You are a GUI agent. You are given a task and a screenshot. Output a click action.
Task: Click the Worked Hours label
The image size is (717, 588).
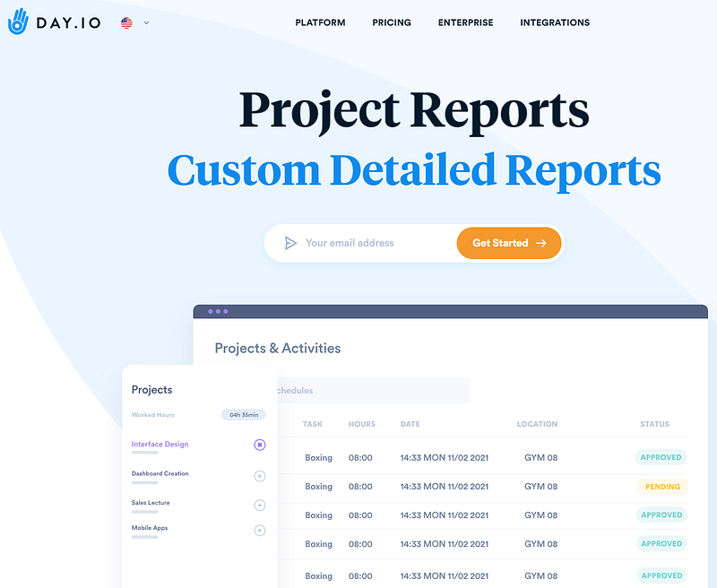coord(152,415)
